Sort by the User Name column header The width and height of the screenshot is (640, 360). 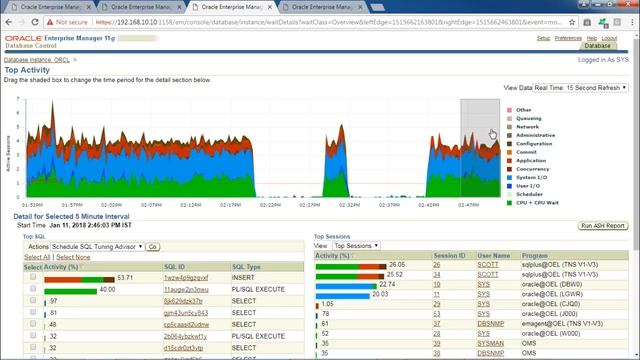[493, 256]
